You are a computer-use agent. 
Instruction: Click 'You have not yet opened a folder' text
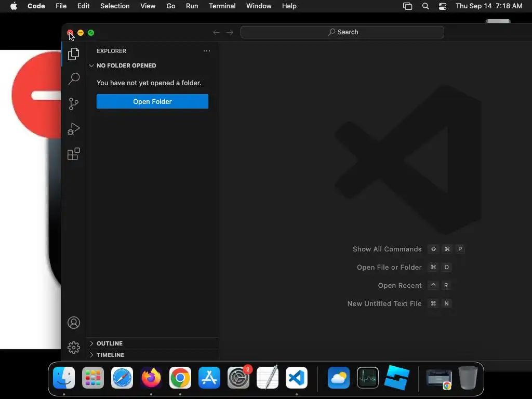click(149, 83)
